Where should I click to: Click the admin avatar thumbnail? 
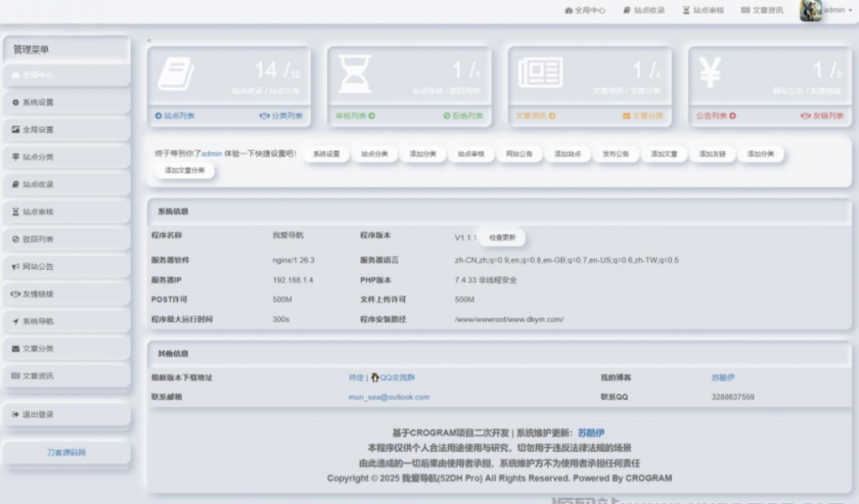[x=811, y=11]
